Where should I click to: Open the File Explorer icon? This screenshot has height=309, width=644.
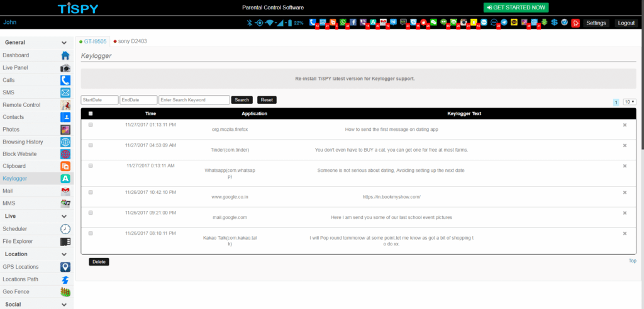point(65,241)
